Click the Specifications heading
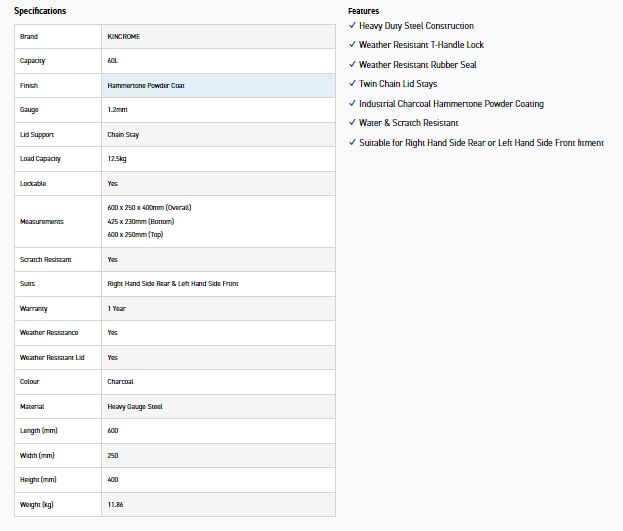This screenshot has width=623, height=531. click(40, 10)
